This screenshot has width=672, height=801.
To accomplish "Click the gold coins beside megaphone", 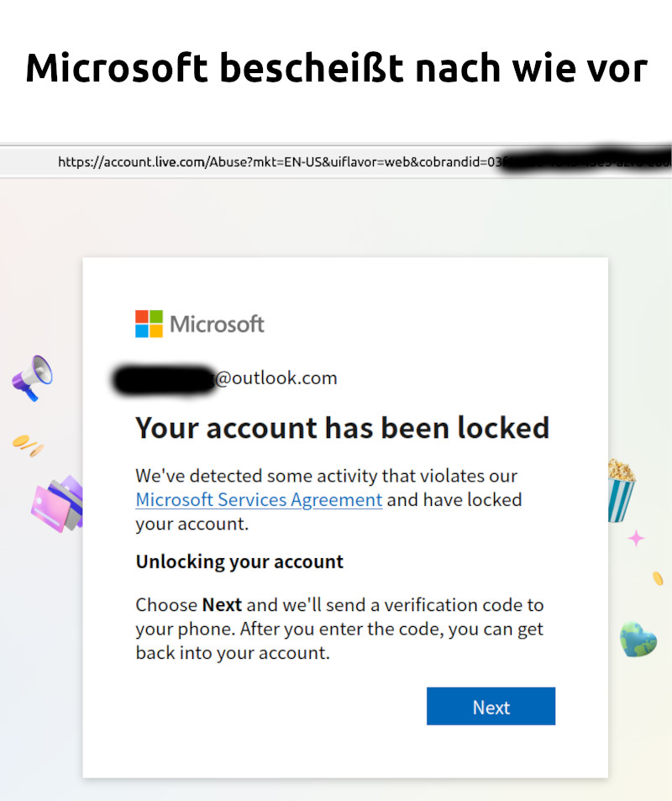I will tap(28, 445).
